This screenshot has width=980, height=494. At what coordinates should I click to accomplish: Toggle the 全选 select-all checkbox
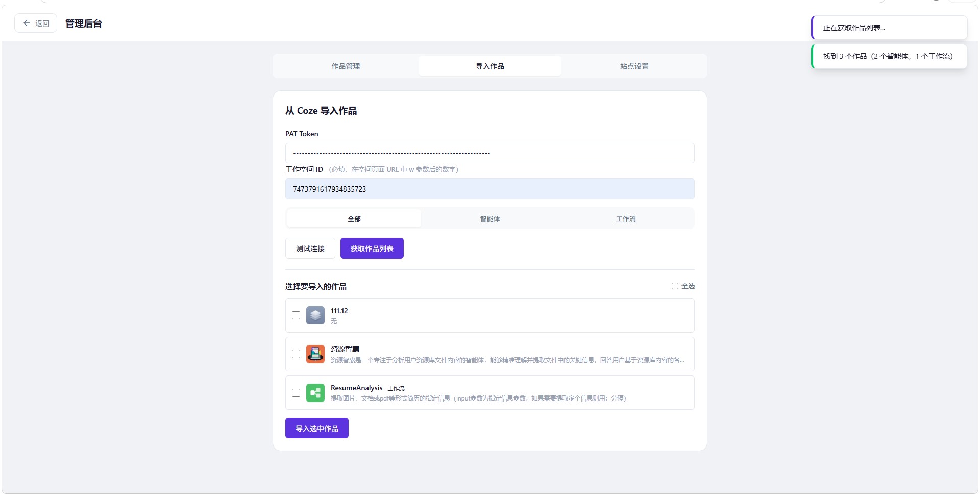tap(675, 286)
